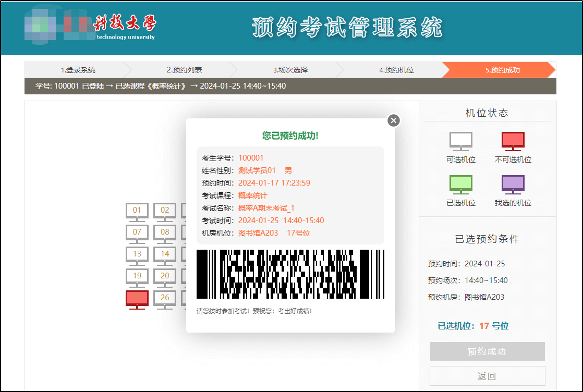Image resolution: width=583 pixels, height=392 pixels.
Task: Click the name 测试学员01 男
Action: [265, 170]
